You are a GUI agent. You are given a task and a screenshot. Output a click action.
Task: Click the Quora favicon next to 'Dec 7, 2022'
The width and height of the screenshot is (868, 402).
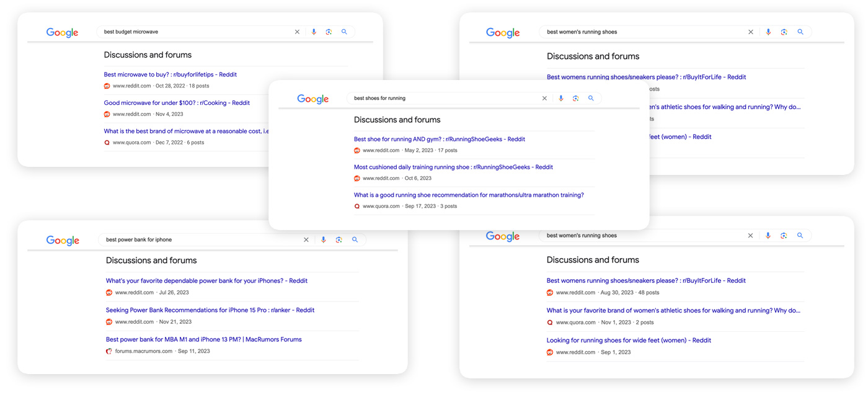click(x=107, y=143)
